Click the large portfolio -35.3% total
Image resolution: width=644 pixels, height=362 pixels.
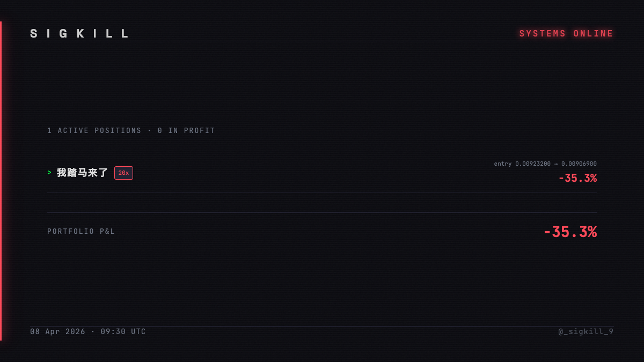(x=570, y=232)
